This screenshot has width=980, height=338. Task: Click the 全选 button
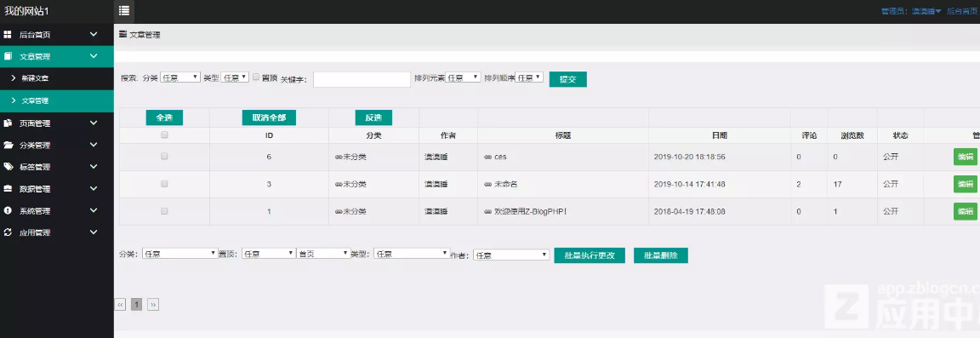(164, 117)
